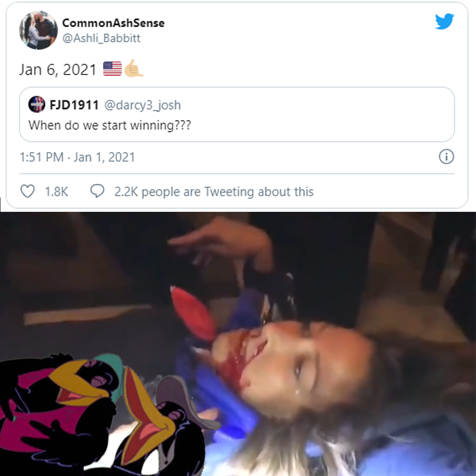Open the tweet info icon
The image size is (476, 476).
(x=446, y=157)
